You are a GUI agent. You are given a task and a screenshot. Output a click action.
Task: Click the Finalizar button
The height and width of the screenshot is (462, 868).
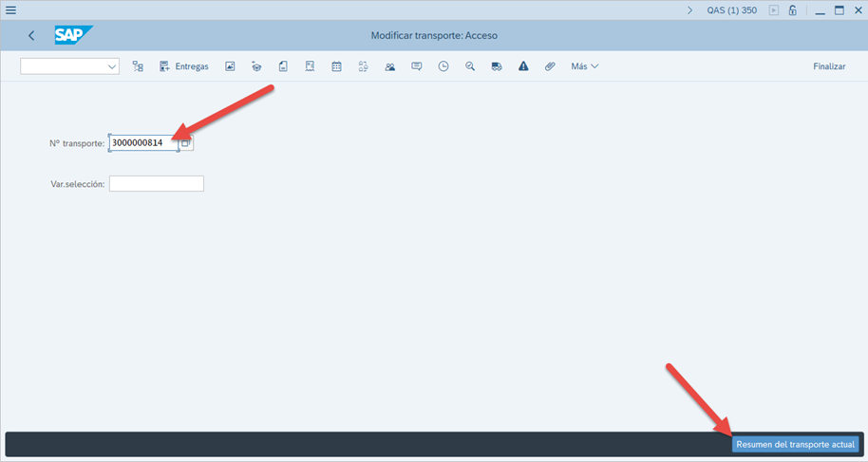point(828,66)
